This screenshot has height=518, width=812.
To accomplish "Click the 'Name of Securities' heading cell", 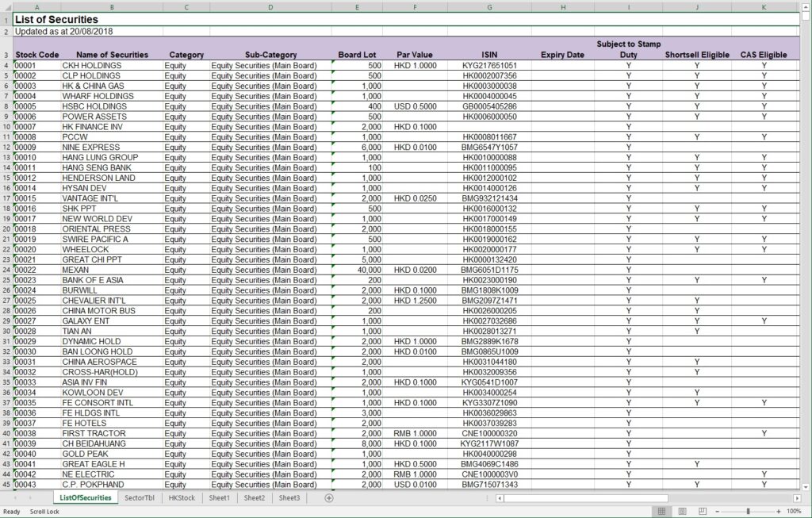I will pos(112,48).
